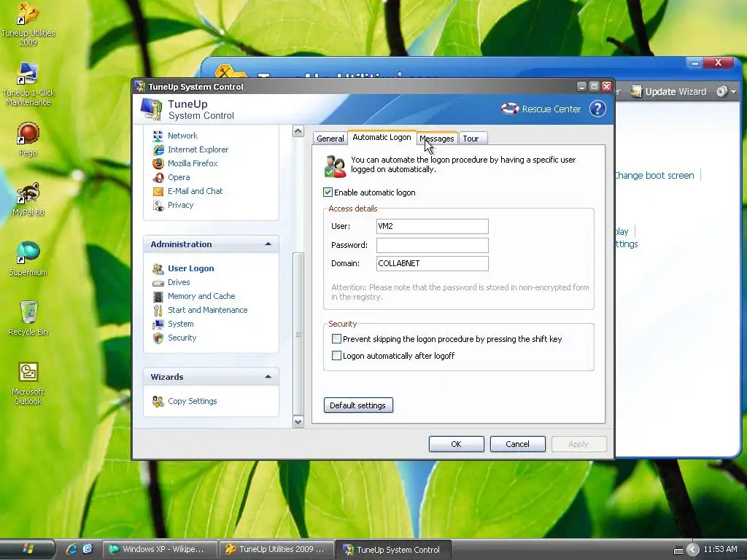The width and height of the screenshot is (747, 560).
Task: Select TuneUp 1-Click Maintenance desktop icon
Action: (x=28, y=84)
